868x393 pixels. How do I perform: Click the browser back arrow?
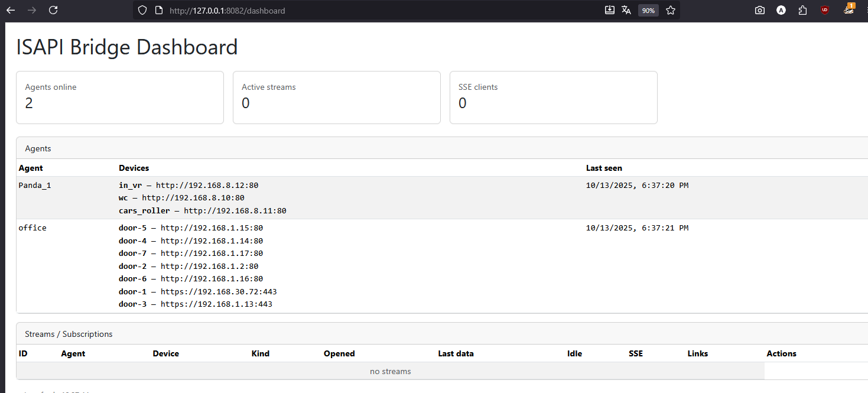[x=11, y=10]
